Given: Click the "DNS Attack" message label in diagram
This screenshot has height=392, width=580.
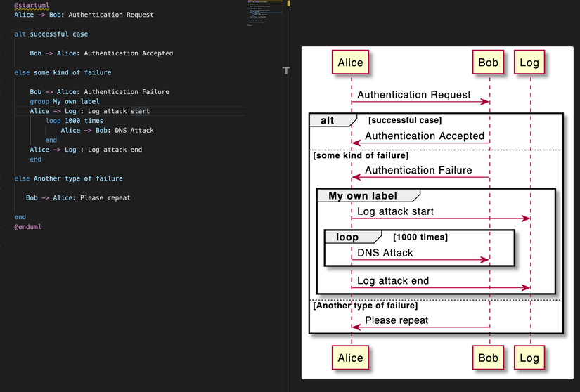Looking at the screenshot, I should (385, 253).
